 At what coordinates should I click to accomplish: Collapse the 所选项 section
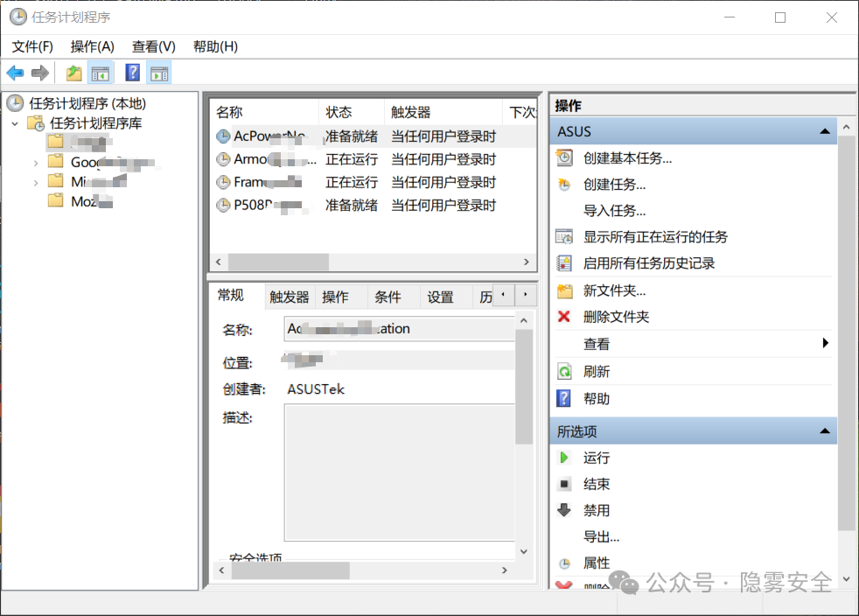[x=823, y=430]
